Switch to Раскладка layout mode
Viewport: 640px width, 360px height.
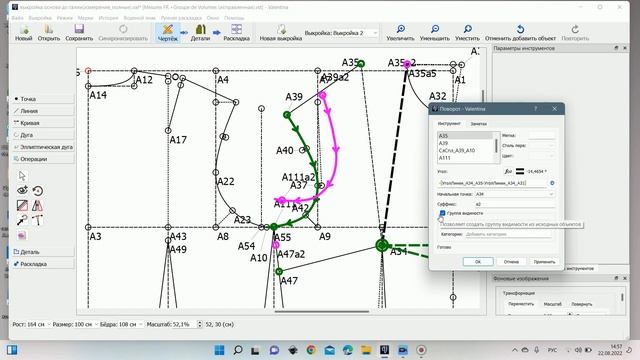236,32
